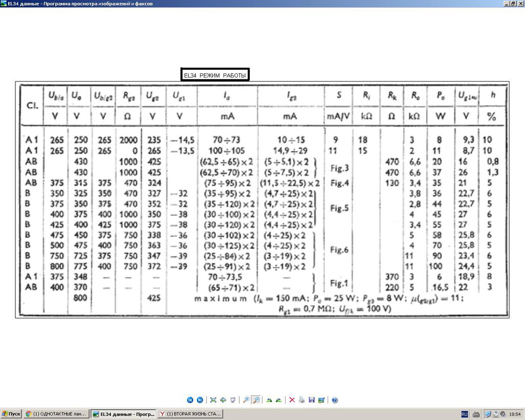Click the 18,9 value in the Ug1 column
Viewport: 525px width, 420px height.
pos(467,276)
